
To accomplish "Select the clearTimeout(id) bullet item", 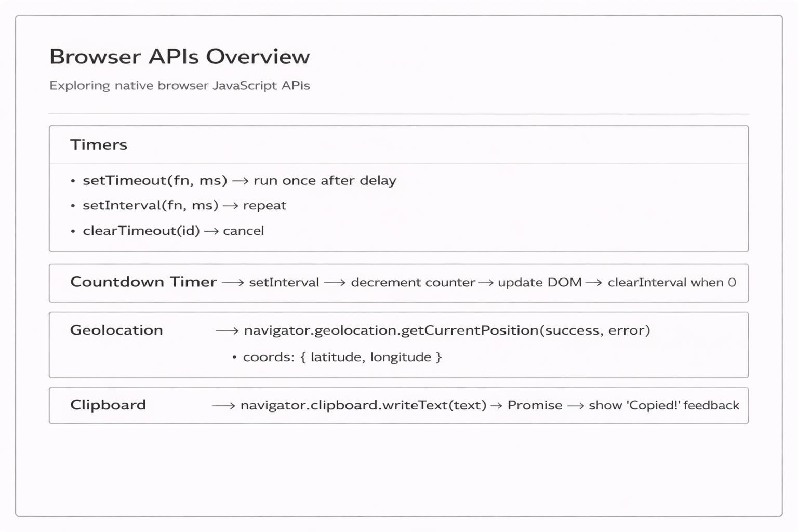I will [x=141, y=231].
